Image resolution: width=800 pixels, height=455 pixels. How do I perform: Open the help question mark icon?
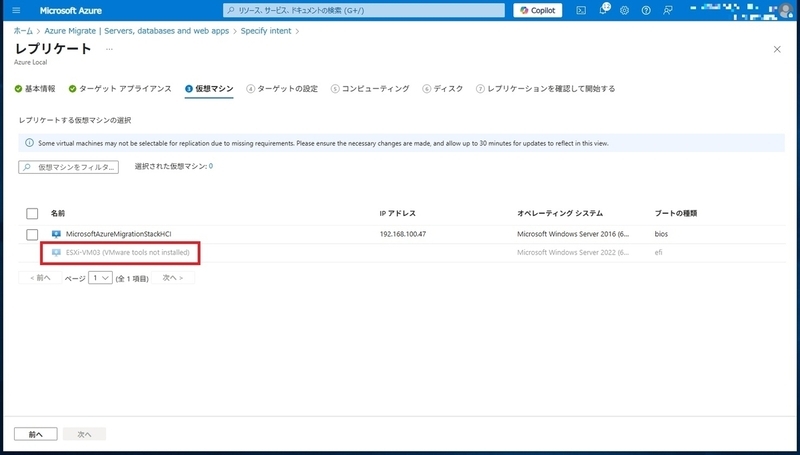point(646,10)
